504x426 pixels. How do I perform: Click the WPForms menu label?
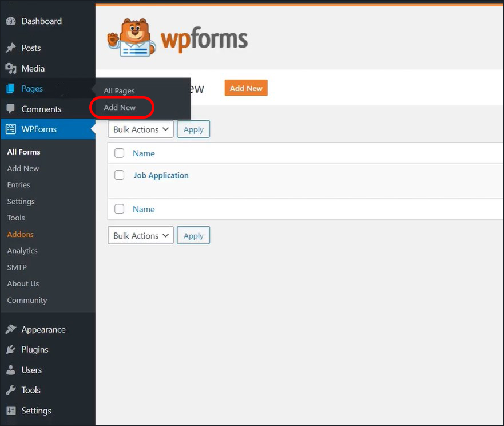point(39,129)
